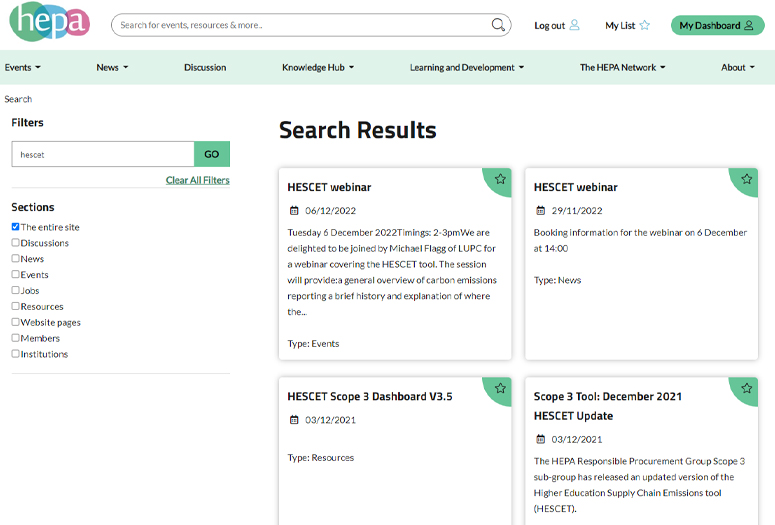Open HESCET webinar dated 06/12/2022

pyautogui.click(x=329, y=187)
